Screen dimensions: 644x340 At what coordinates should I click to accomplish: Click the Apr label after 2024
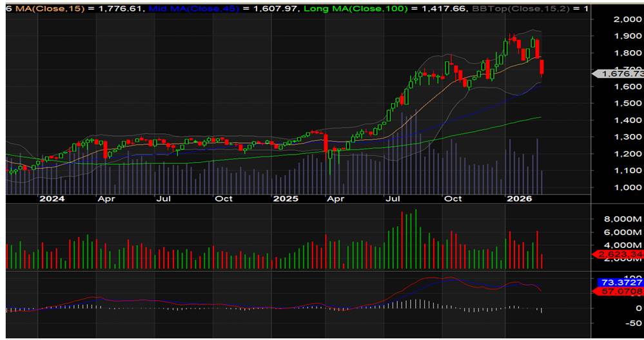tap(106, 199)
